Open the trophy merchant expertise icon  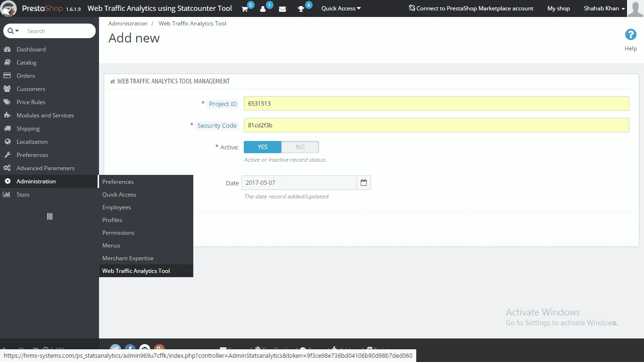(x=301, y=9)
